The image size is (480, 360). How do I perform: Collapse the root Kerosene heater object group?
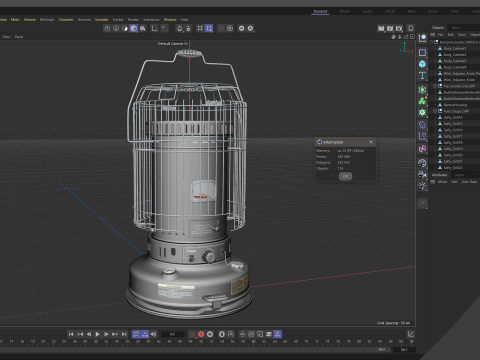click(431, 42)
